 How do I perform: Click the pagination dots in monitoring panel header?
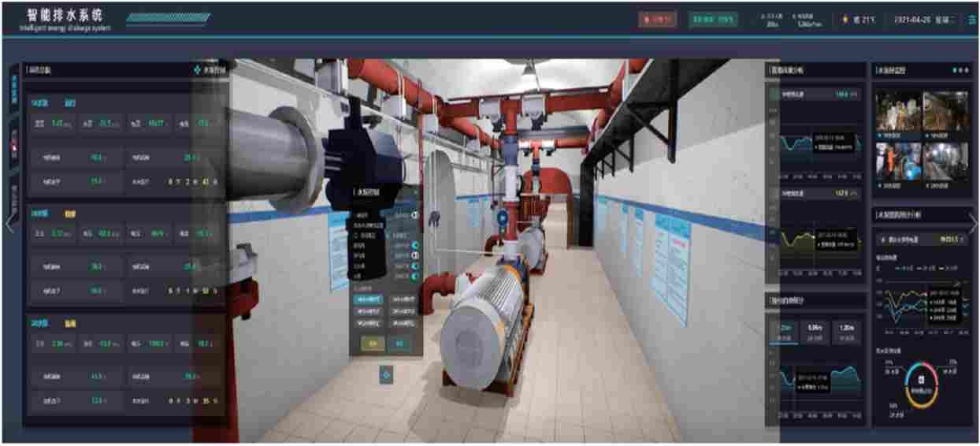[960, 70]
